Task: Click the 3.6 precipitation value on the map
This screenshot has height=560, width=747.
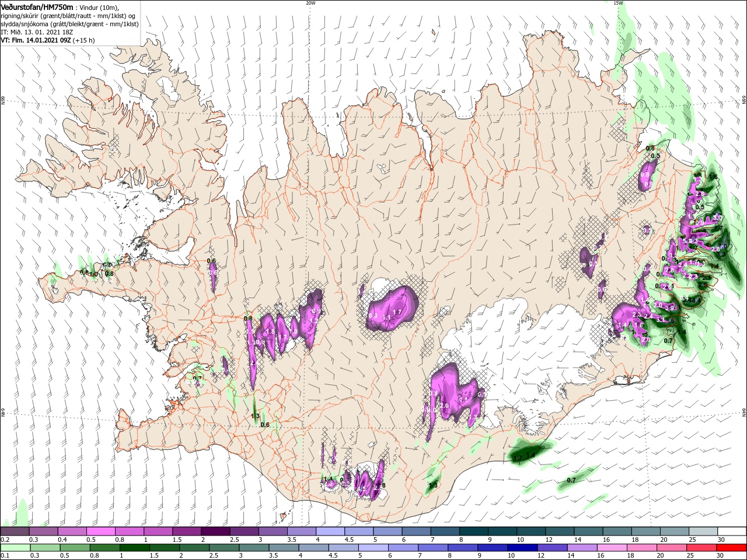Action: point(670,321)
